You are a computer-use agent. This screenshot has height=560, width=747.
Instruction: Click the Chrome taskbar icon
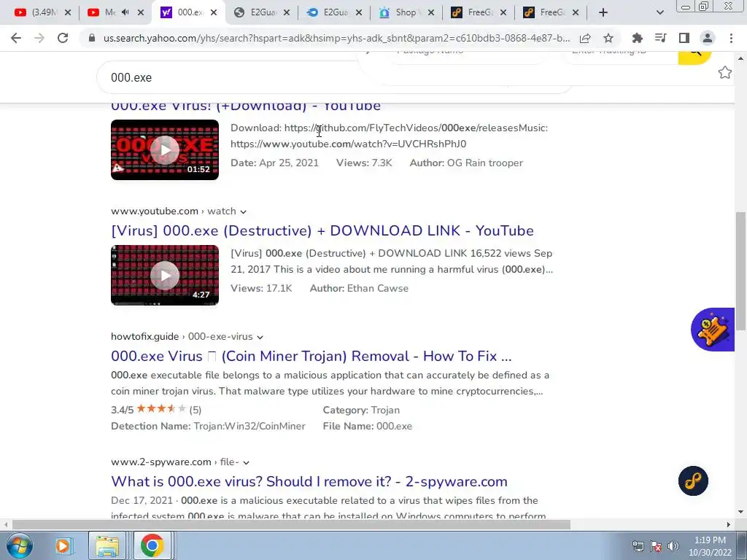click(152, 545)
